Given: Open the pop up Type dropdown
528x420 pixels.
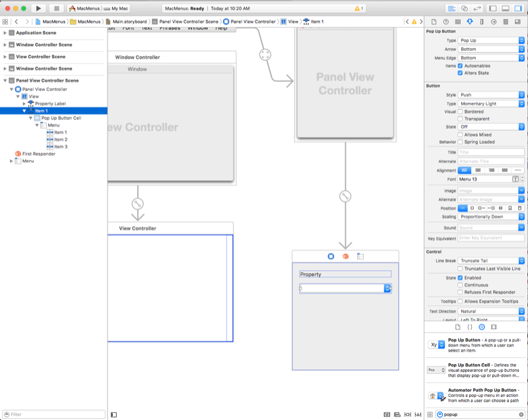Looking at the screenshot, I should (x=491, y=40).
